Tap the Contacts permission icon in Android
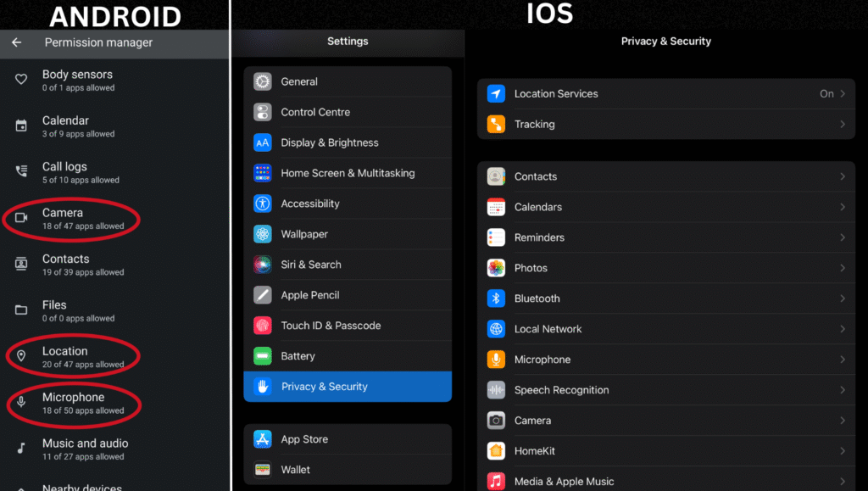Viewport: 868px width, 491px height. click(x=21, y=264)
